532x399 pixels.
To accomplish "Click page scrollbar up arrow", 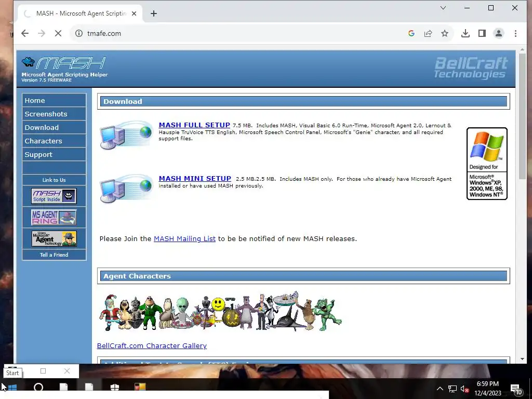I will (522, 50).
